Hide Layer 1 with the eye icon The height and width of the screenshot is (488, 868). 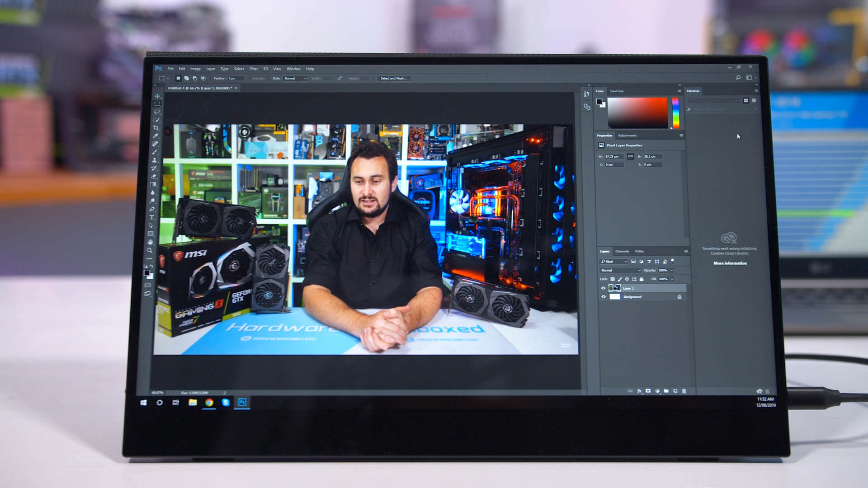tap(603, 288)
